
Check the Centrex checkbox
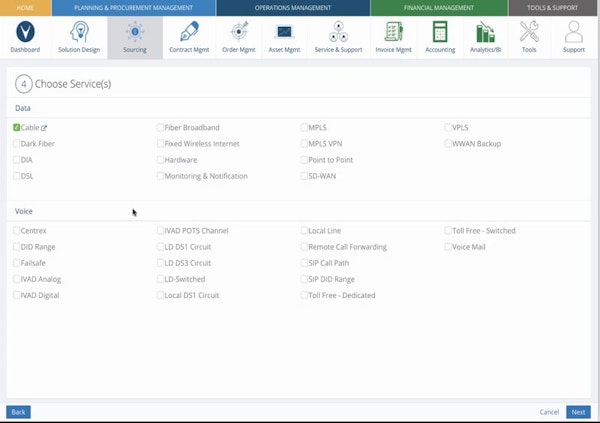(16, 230)
